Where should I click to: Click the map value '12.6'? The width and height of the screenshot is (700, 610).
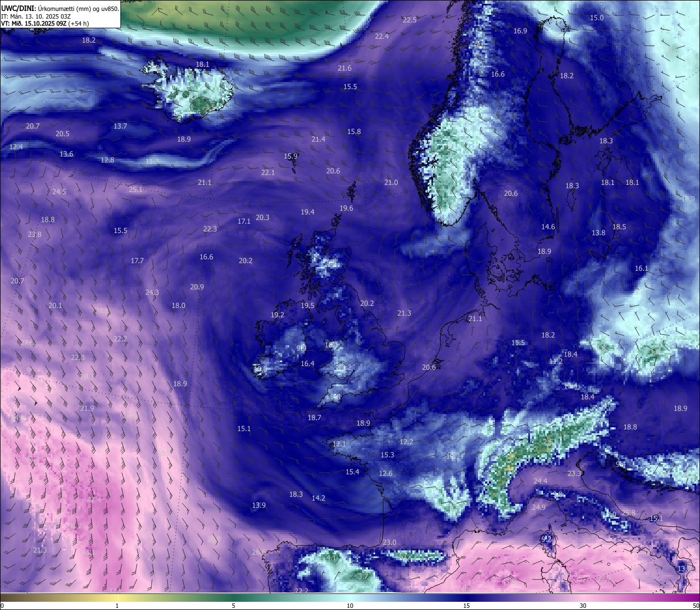(x=386, y=473)
